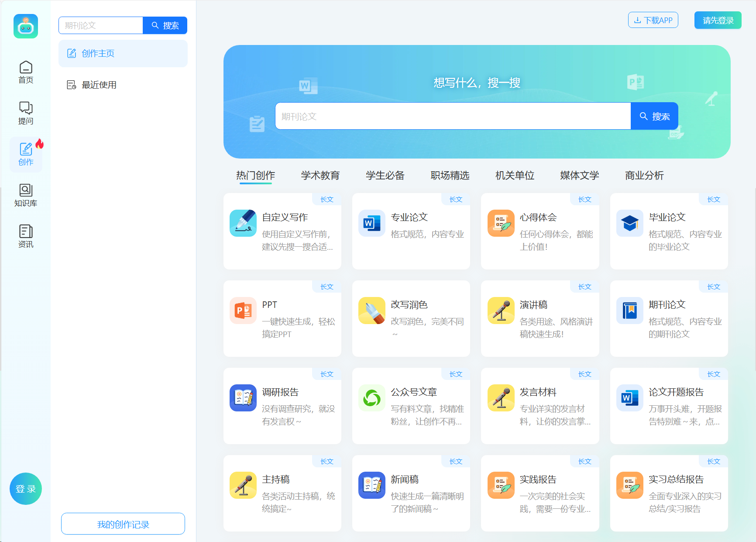Viewport: 756px width, 542px height.
Task: Switch to the 职场精选 tab
Action: [x=450, y=176]
